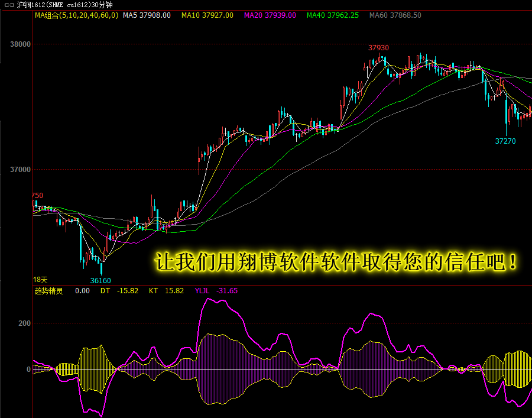The image size is (532, 418).
Task: Click the 37270 low price marker
Action: [505, 141]
